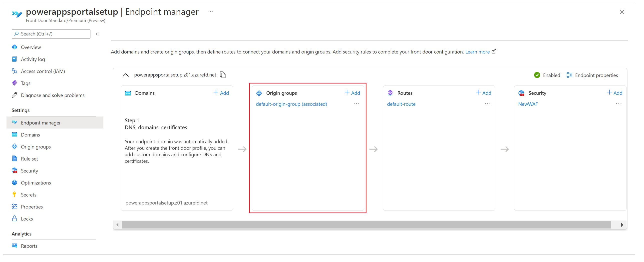Image resolution: width=644 pixels, height=262 pixels.
Task: Select powerappsportalsetup.z01.azurefd.net text in Domains card
Action: 167,203
